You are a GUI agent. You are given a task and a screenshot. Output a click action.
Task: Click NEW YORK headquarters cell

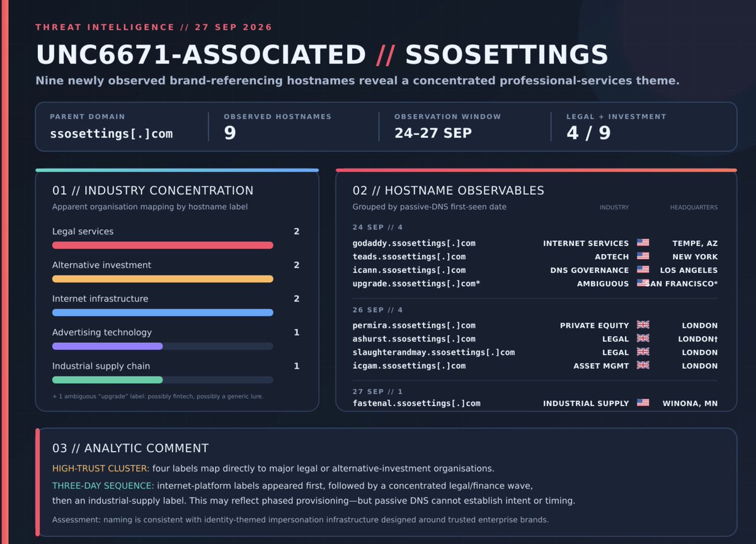tap(696, 257)
